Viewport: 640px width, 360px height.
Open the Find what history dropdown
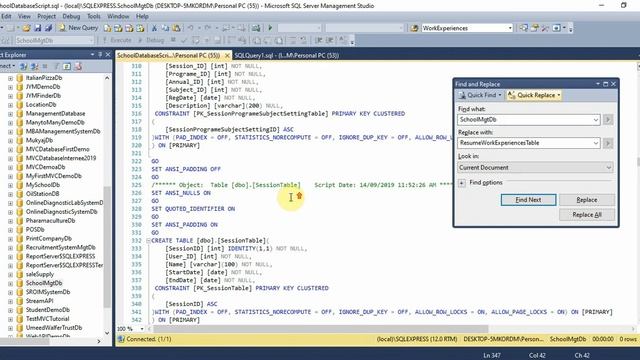596,120
